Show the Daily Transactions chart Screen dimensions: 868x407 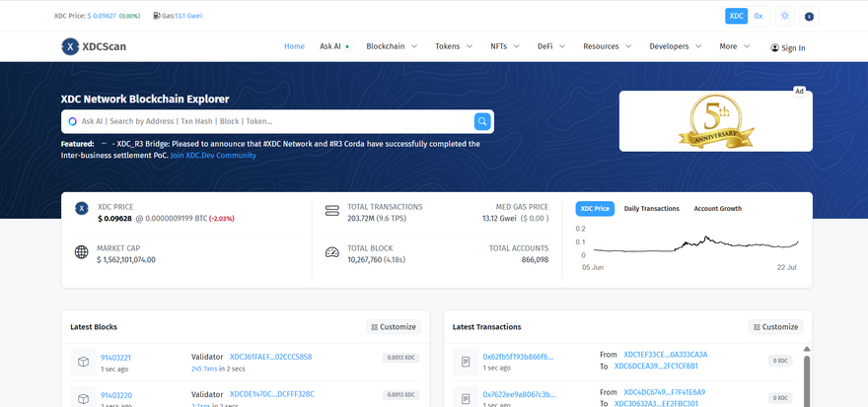(651, 209)
